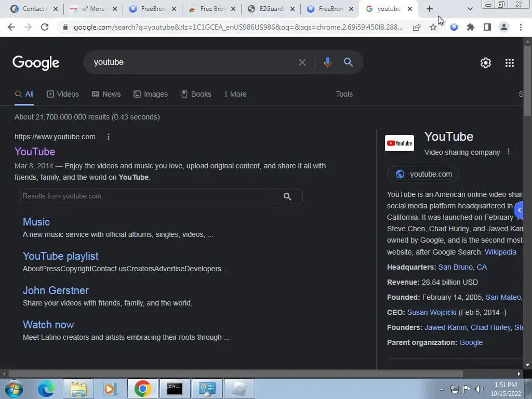The image size is (532, 399).
Task: Click the scroll right arrow
Action: click(519, 374)
